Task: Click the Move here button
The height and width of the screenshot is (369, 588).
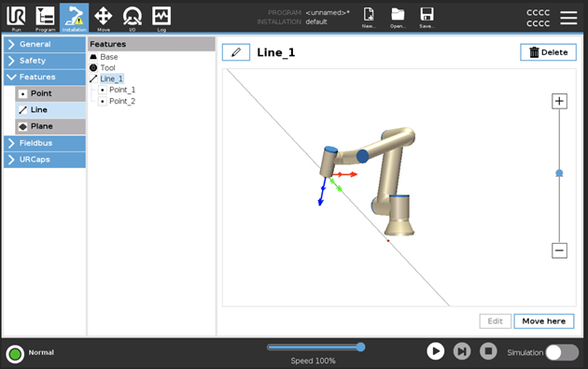Action: [x=544, y=321]
